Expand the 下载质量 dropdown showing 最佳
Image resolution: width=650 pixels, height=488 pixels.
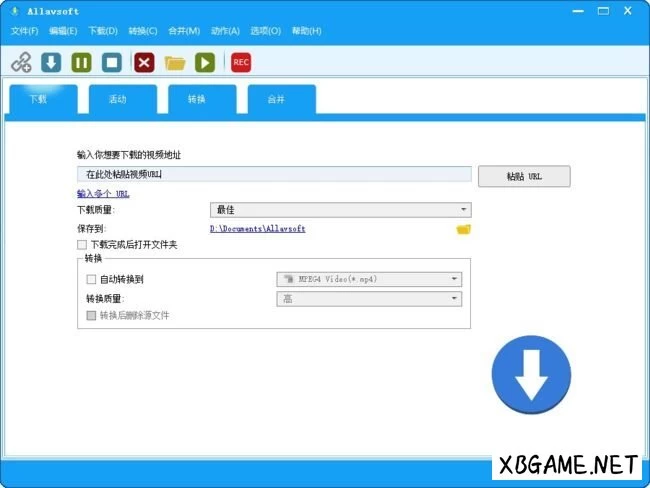(340, 210)
